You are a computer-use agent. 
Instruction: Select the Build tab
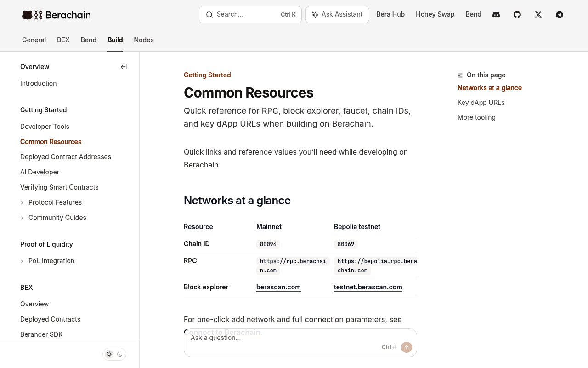point(115,40)
